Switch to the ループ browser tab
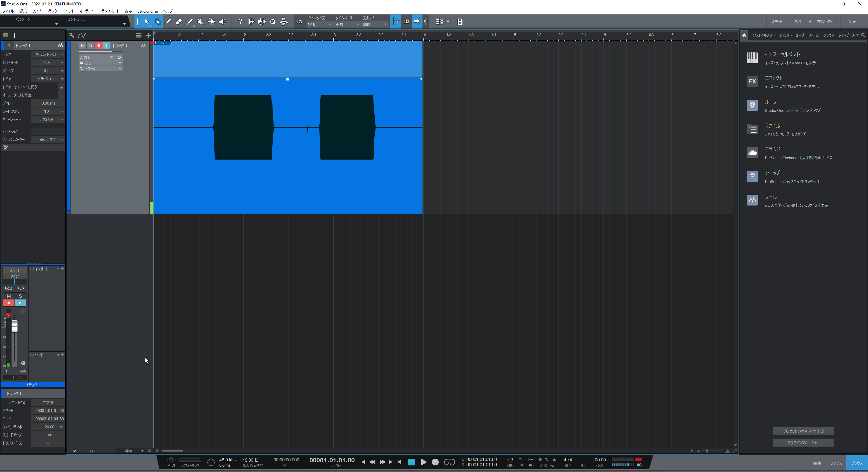This screenshot has height=472, width=868. tap(800, 35)
